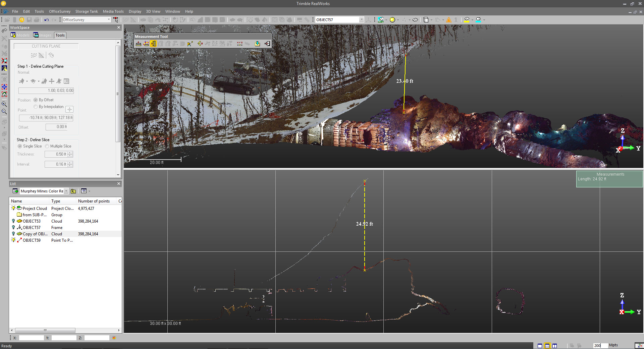Toggle visibility bulb for OBJECT53
Viewport: 644px width, 349px height.
tap(13, 221)
